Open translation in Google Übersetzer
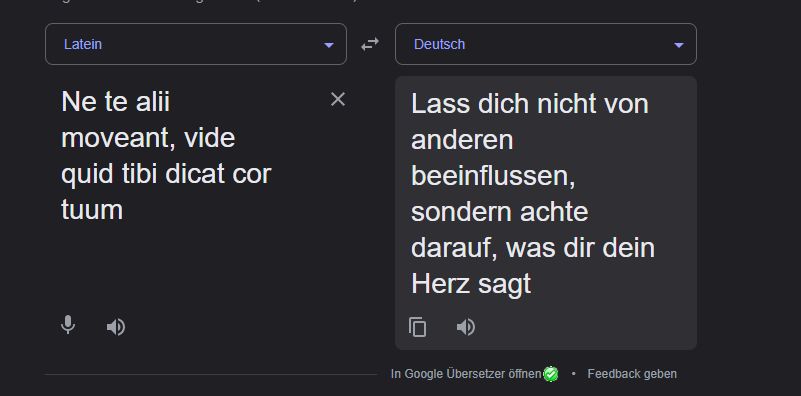801x396 pixels. tap(466, 374)
